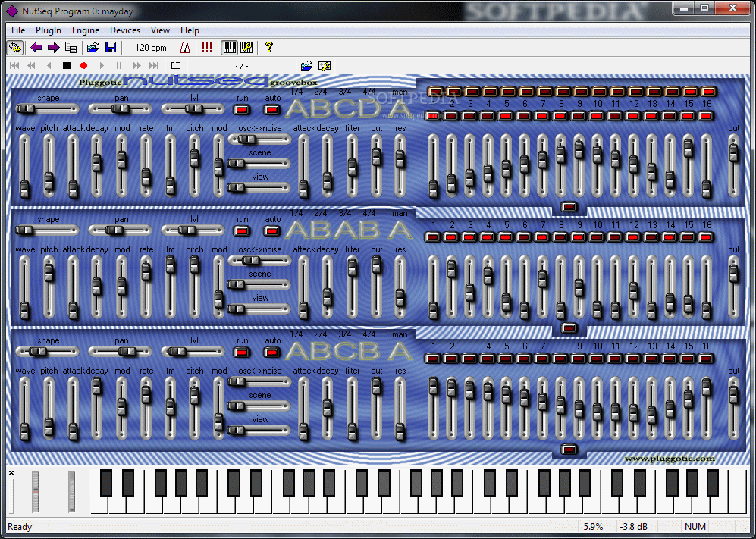Image resolution: width=756 pixels, height=539 pixels.
Task: Toggle the auto LED on the ABCB track
Action: pos(272,353)
